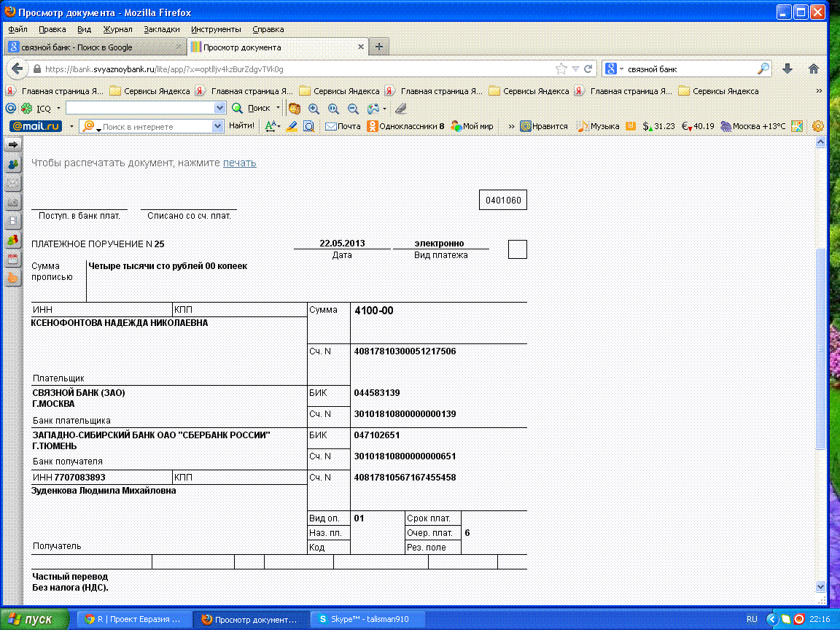Viewport: 840px width, 630px height.
Task: Click the Нравится toolbar button
Action: 544,126
